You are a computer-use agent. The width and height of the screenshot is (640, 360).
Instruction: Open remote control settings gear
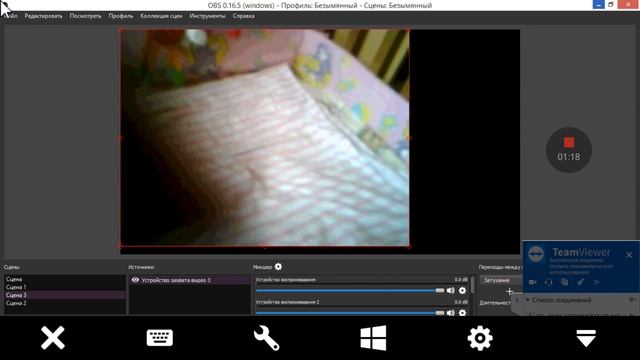pyautogui.click(x=480, y=338)
